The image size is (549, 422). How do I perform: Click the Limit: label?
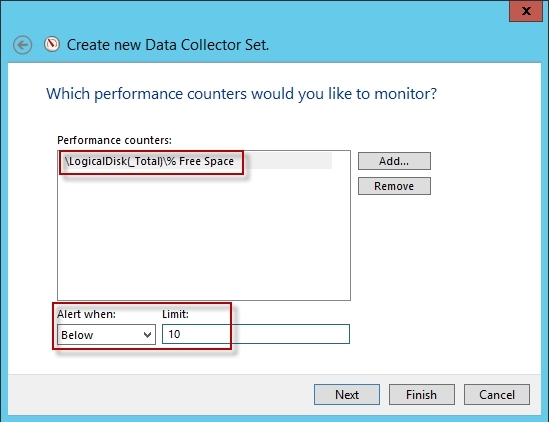coord(175,314)
